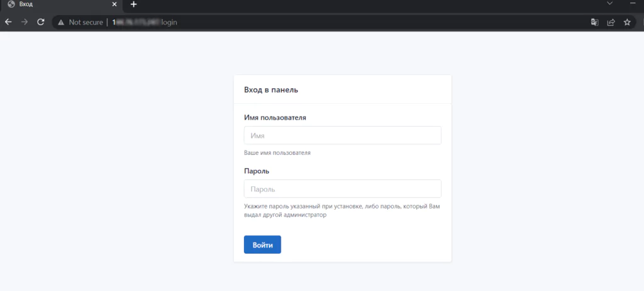This screenshot has height=291, width=644.
Task: Close the Вход tab
Action: click(x=114, y=4)
